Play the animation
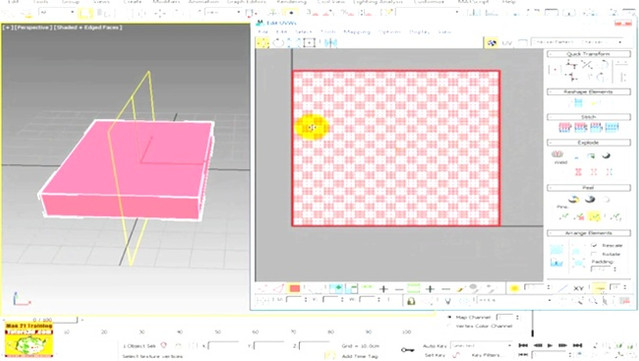639x361 pixels. tap(549, 345)
